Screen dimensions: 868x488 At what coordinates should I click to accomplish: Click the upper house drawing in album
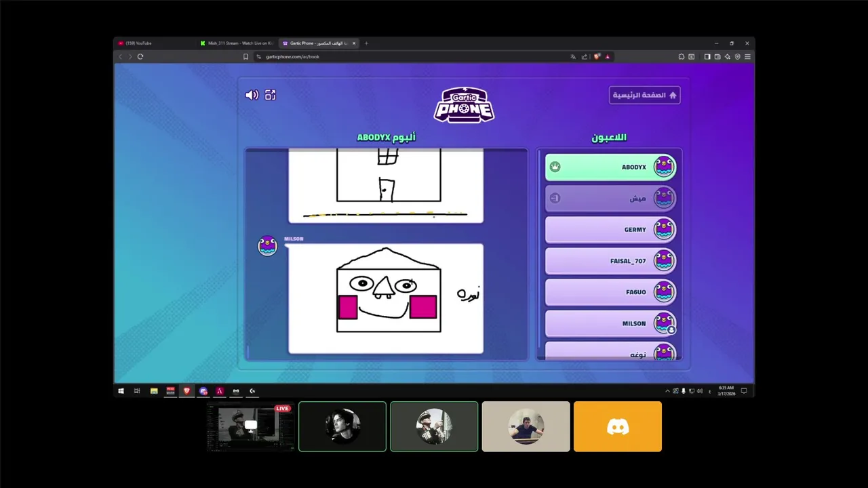pos(386,186)
